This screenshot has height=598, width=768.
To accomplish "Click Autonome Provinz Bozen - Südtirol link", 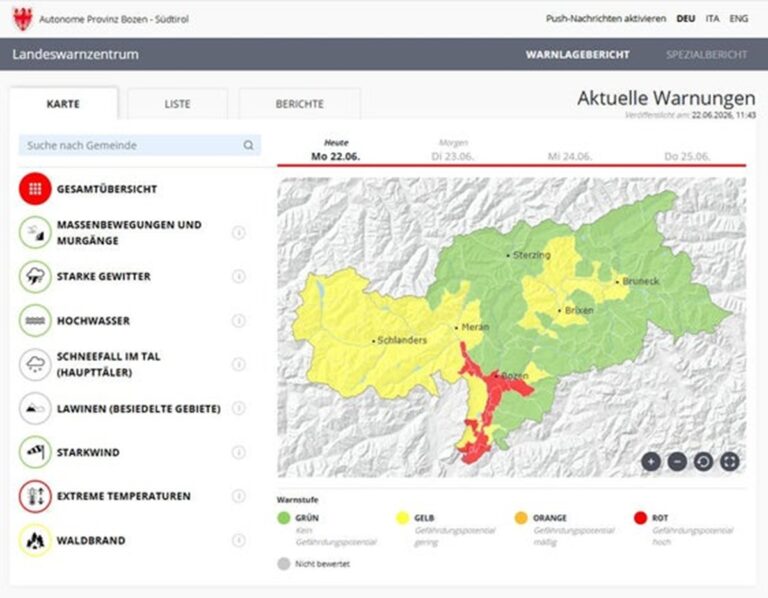I will click(x=114, y=19).
